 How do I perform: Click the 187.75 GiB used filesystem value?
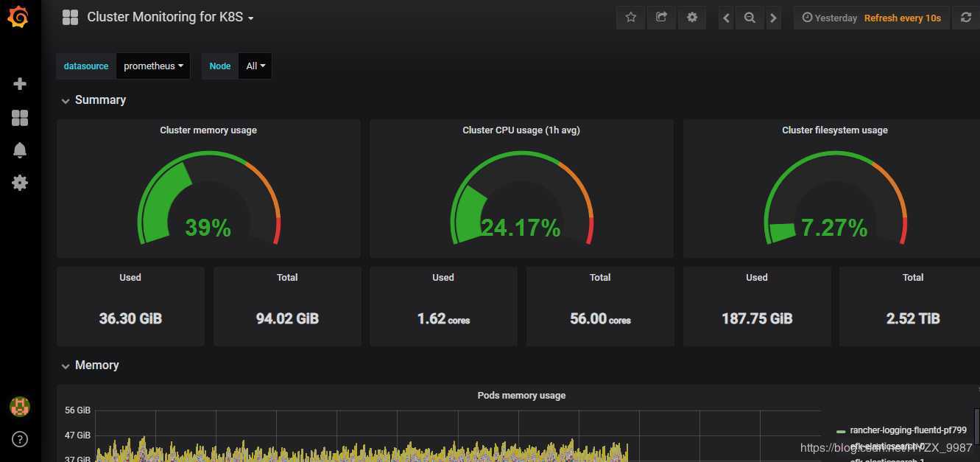click(757, 318)
